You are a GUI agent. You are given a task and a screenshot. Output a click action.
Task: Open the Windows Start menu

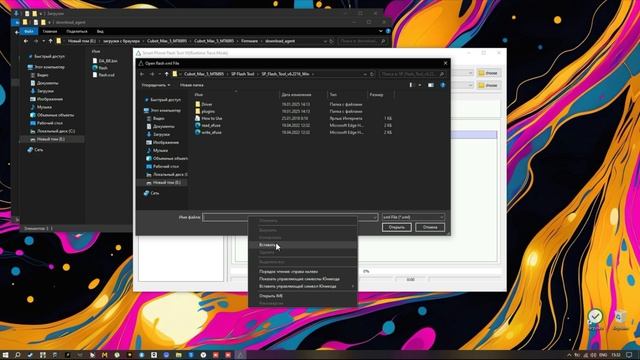pos(6,355)
